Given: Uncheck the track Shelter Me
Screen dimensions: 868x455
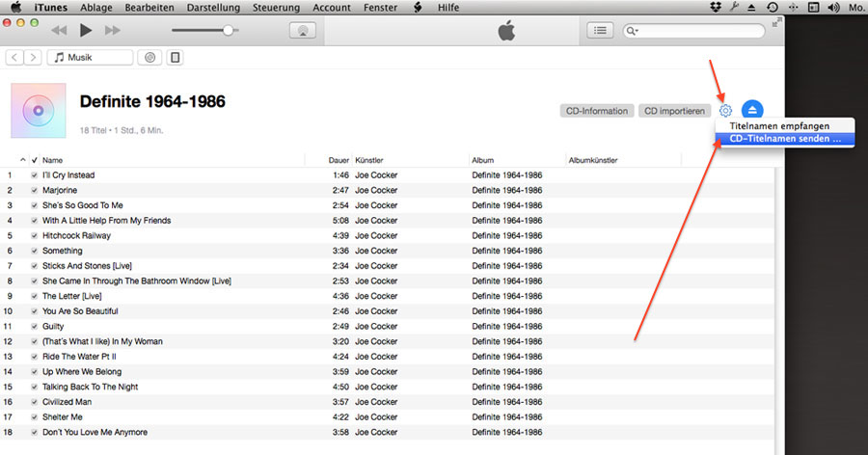Looking at the screenshot, I should [x=35, y=417].
